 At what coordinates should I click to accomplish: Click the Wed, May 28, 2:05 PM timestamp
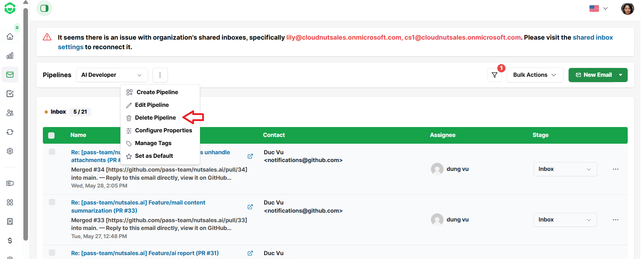click(x=99, y=186)
